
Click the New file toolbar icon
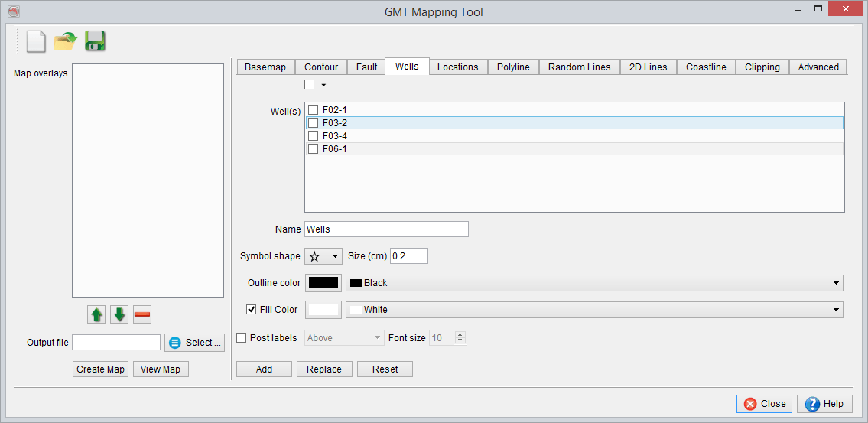(x=36, y=41)
